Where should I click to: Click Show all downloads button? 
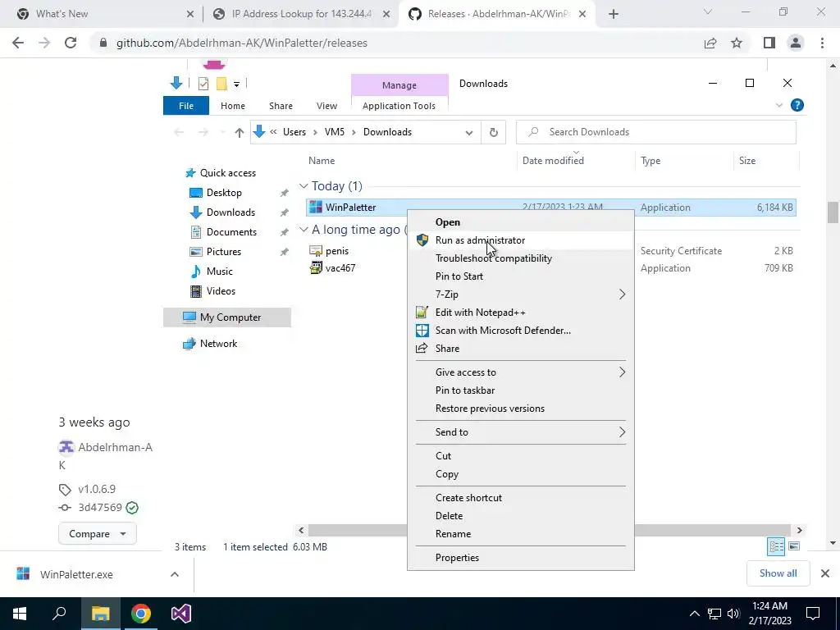pos(778,573)
